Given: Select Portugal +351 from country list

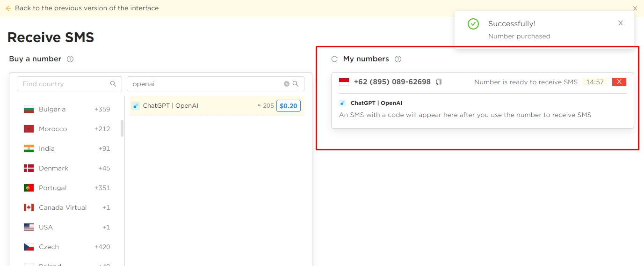Looking at the screenshot, I should (67, 188).
